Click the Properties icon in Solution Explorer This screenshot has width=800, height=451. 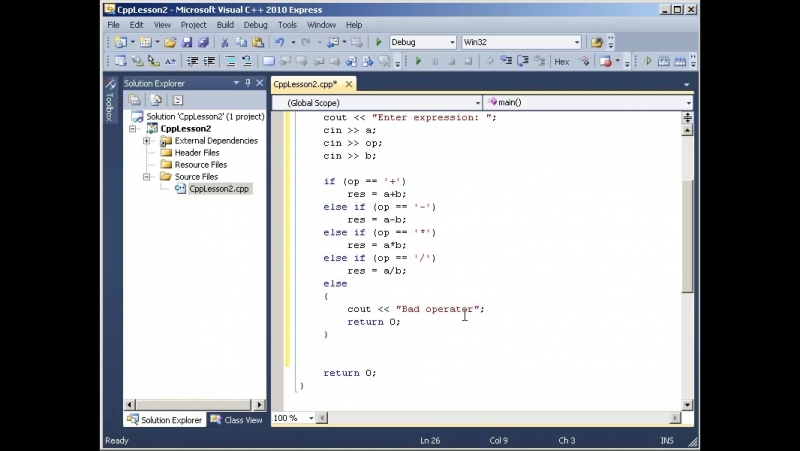tap(134, 100)
